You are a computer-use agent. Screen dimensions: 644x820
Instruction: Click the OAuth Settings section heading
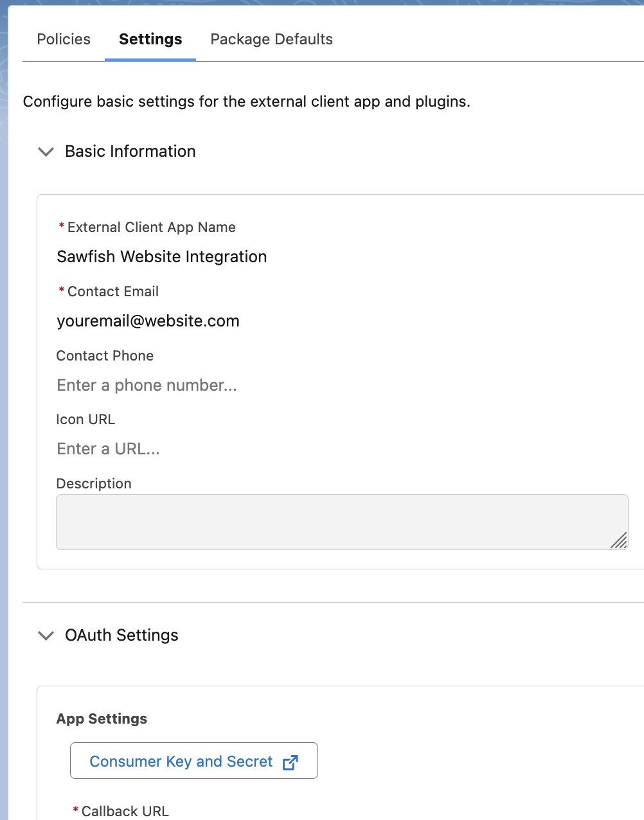(121, 635)
